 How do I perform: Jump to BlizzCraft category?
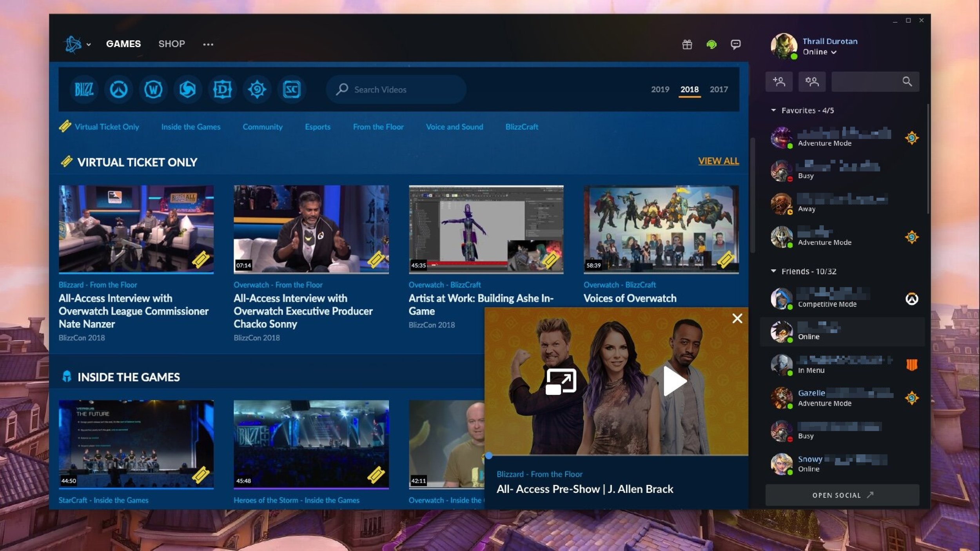pos(521,127)
